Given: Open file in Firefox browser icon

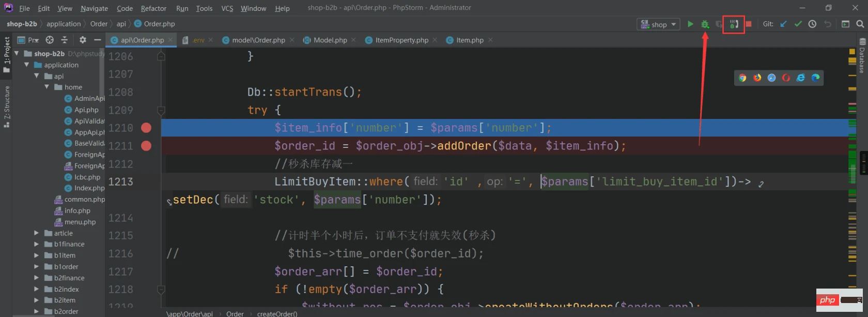Looking at the screenshot, I should click(x=757, y=78).
